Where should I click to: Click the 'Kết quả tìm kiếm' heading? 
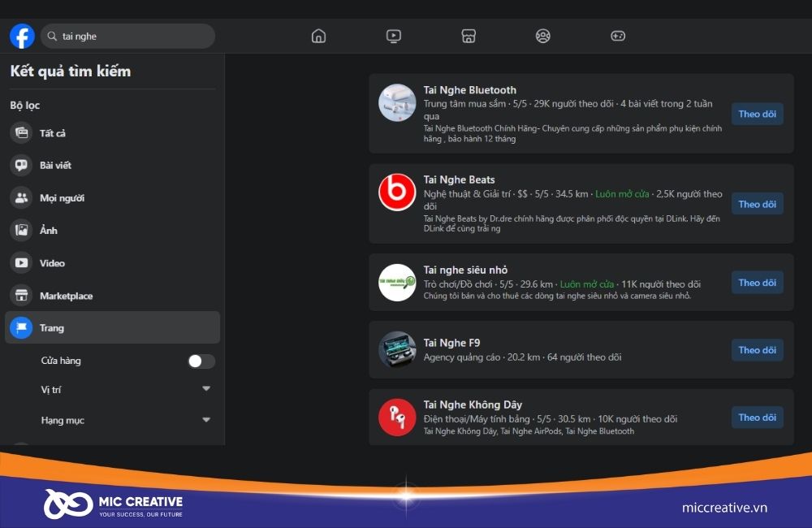[x=71, y=71]
